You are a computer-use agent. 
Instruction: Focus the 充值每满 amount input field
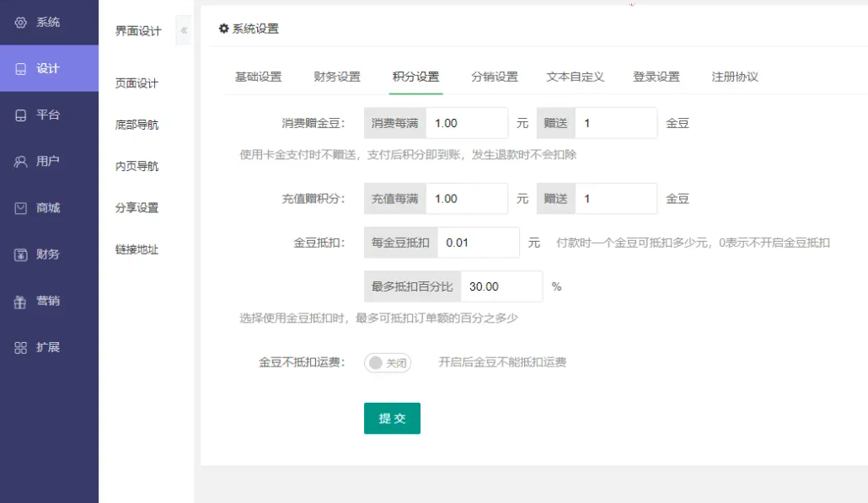coord(467,199)
